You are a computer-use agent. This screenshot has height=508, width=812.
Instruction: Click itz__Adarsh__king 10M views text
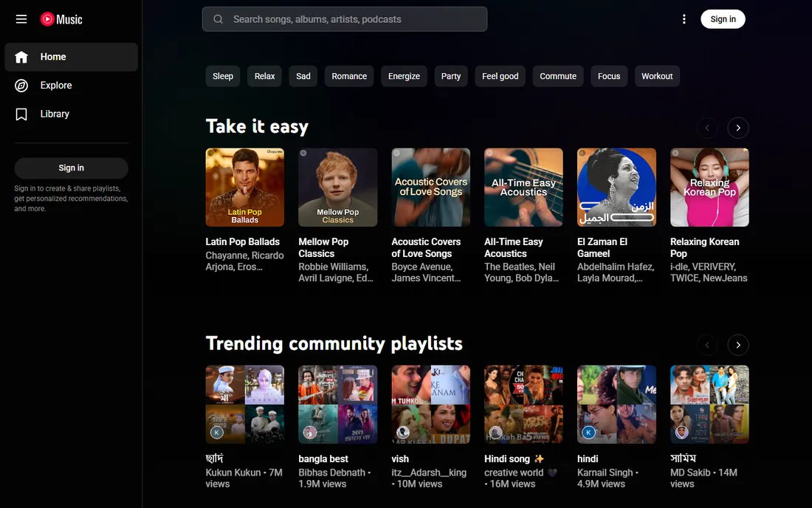429,478
